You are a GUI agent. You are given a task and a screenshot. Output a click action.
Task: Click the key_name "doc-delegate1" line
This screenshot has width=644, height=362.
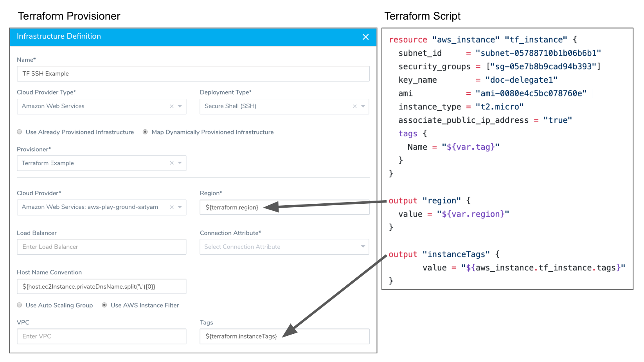tap(478, 80)
